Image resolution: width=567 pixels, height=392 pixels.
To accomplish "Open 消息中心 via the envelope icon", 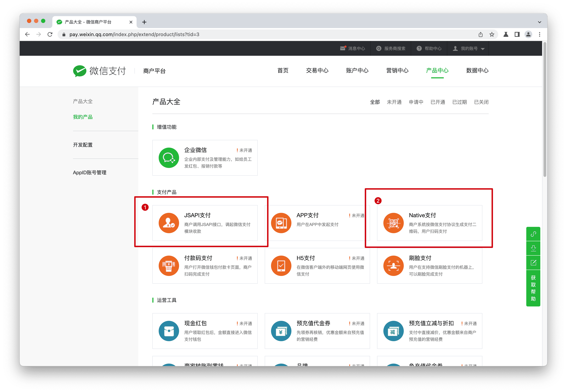I will (x=343, y=48).
